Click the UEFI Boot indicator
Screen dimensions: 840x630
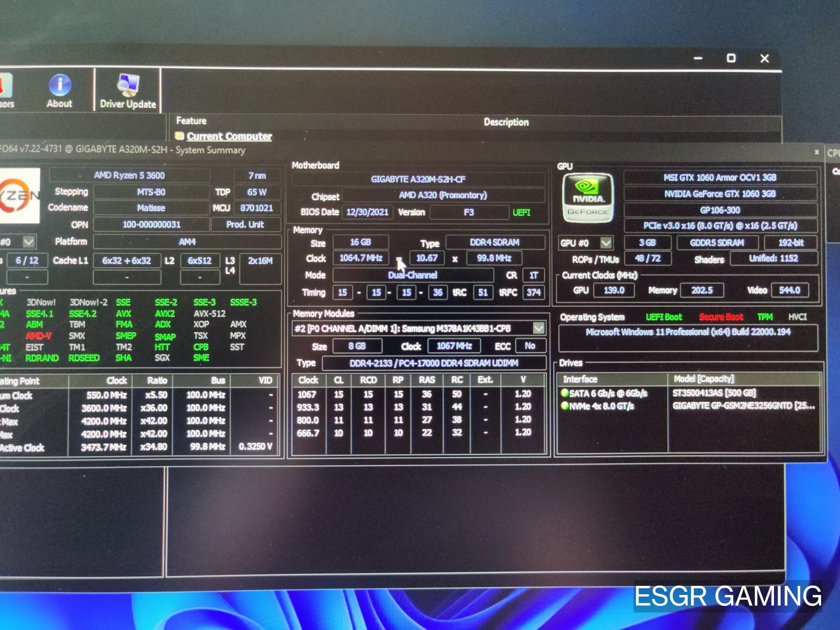(x=664, y=317)
